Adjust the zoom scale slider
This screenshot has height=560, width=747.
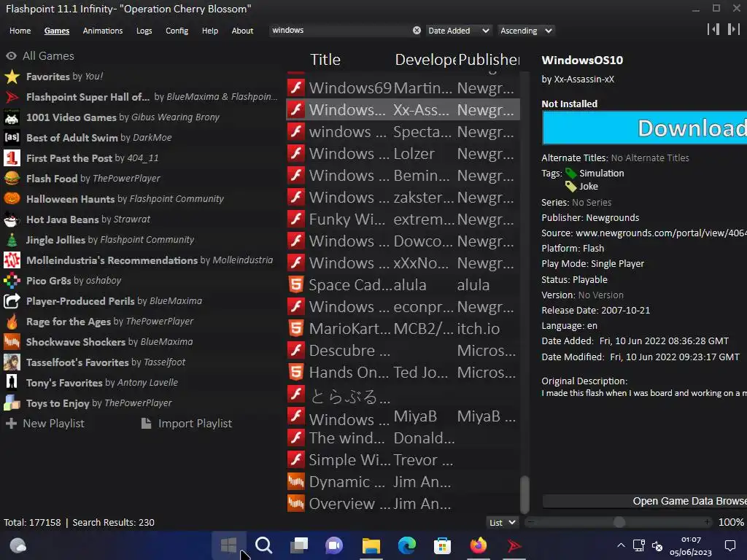tap(619, 522)
